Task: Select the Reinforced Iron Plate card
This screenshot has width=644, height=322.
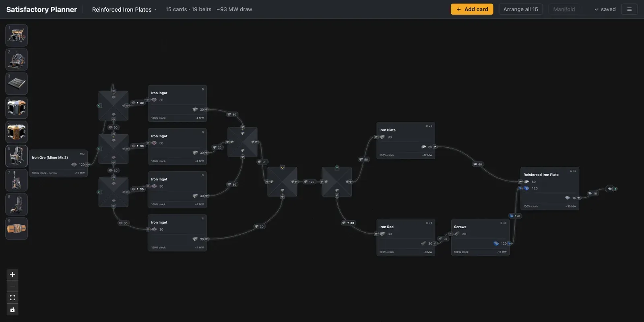Action: (550, 188)
